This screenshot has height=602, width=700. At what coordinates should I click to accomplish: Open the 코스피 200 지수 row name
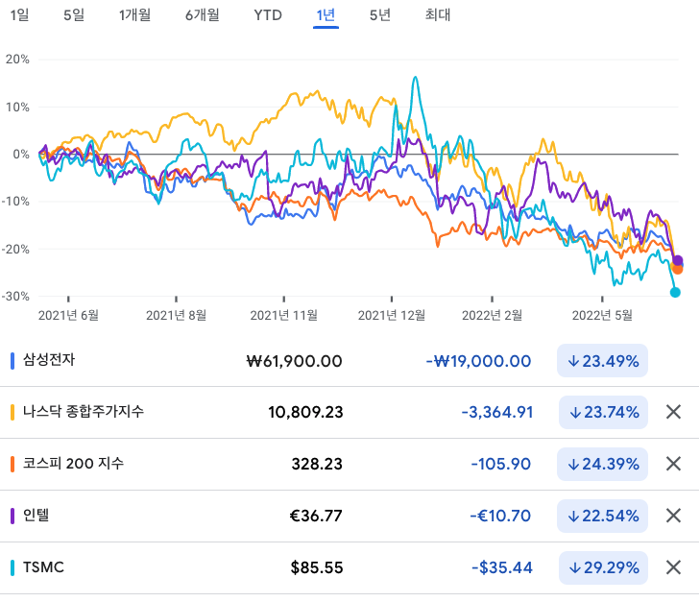(73, 463)
